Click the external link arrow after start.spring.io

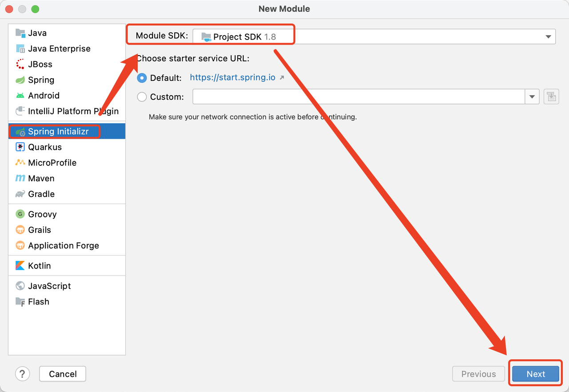click(281, 78)
